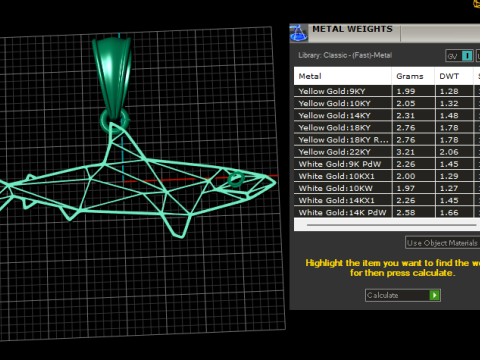Sort by Metal column header
Screen dimensions: 480x360
click(343, 76)
